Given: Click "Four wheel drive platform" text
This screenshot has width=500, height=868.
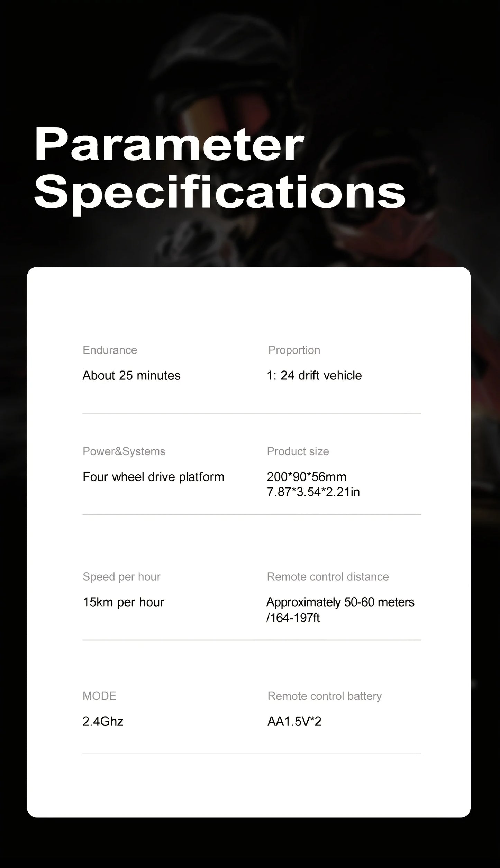Looking at the screenshot, I should (153, 477).
